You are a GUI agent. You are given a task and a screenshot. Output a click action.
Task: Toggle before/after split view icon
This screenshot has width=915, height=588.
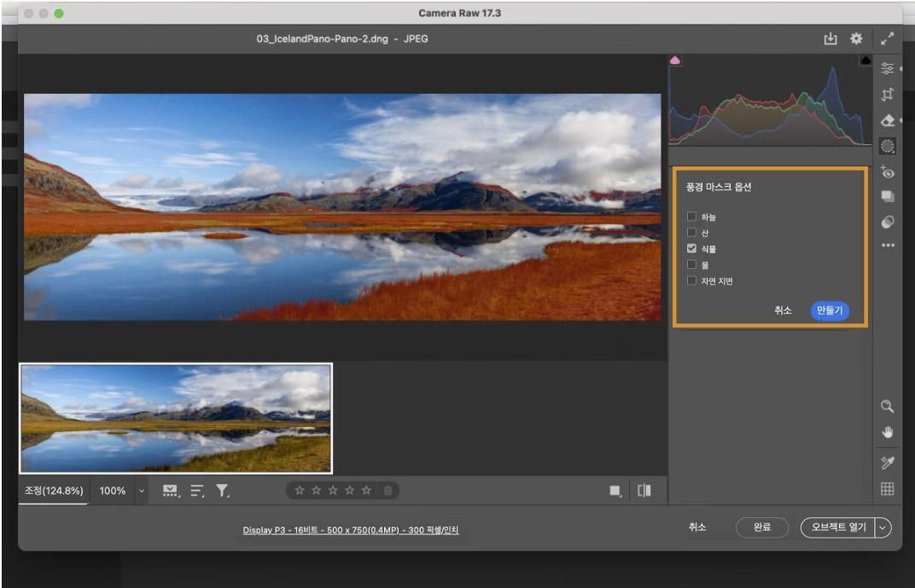[644, 492]
